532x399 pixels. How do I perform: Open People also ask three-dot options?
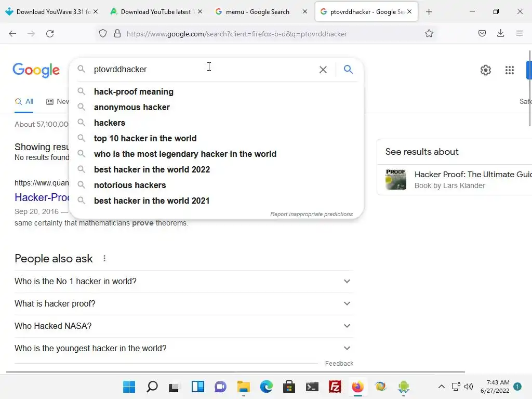pyautogui.click(x=104, y=259)
